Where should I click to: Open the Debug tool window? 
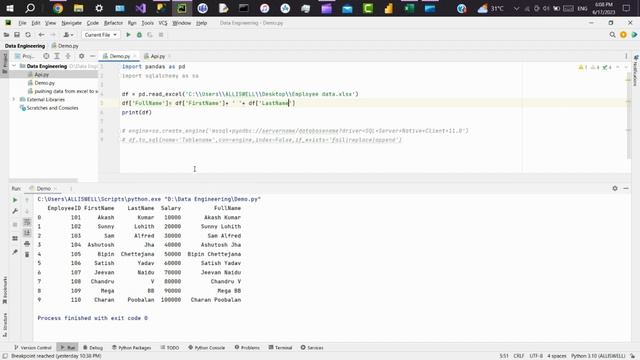93,348
